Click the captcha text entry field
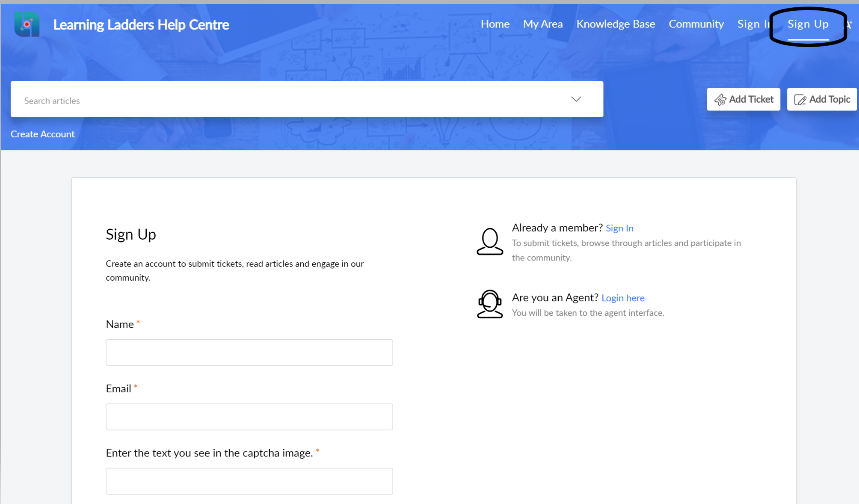Viewport: 859px width, 504px height. [x=249, y=480]
